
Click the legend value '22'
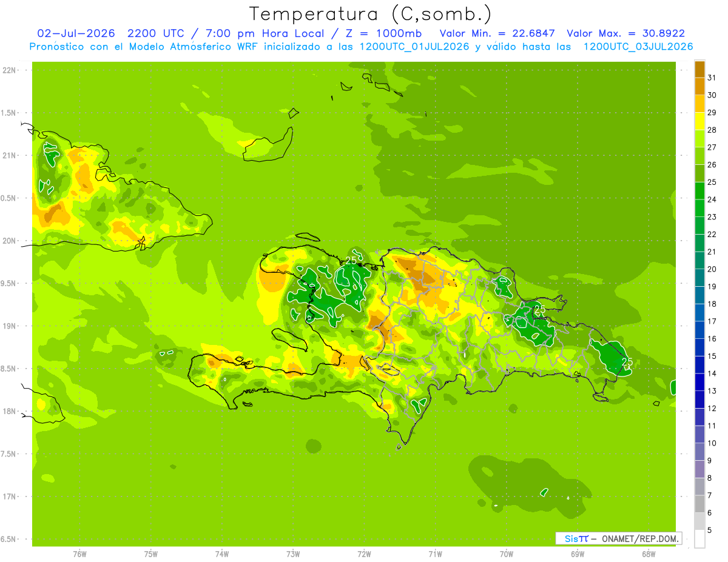(x=712, y=234)
